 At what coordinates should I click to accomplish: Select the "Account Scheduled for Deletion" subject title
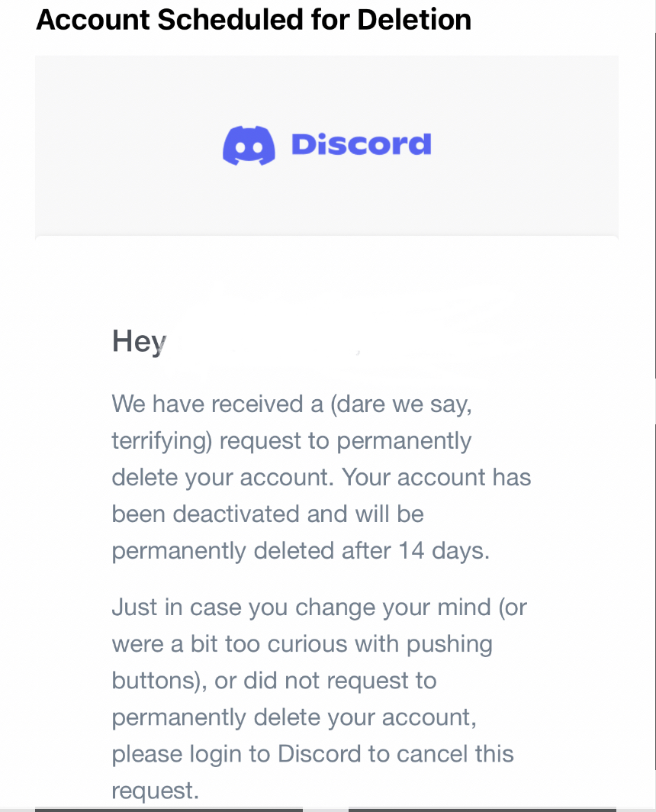pyautogui.click(x=253, y=19)
